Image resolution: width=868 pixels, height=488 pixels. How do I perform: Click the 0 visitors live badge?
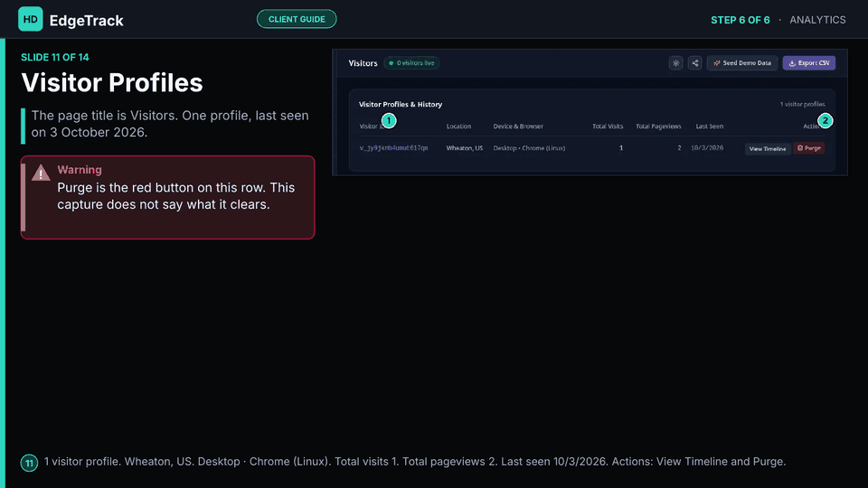coord(412,63)
